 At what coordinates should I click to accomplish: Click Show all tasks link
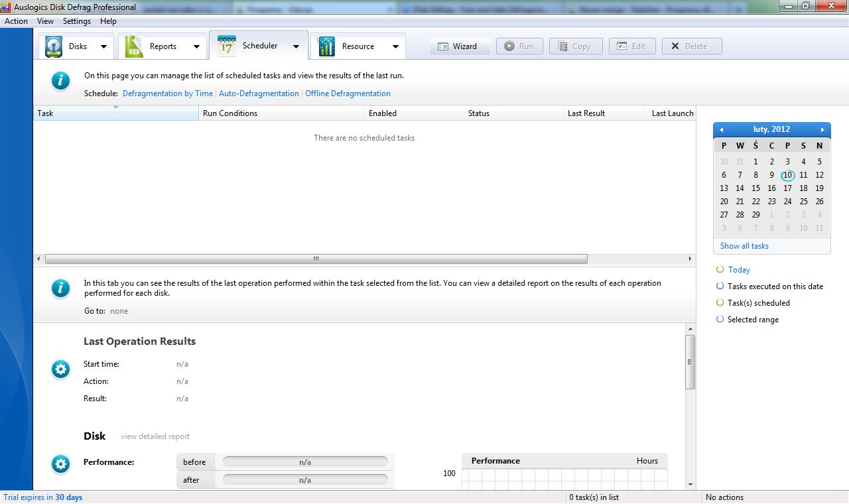(x=744, y=246)
